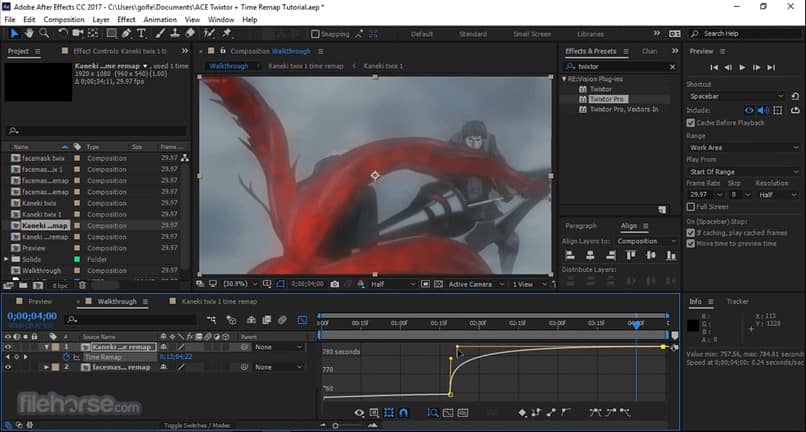Enable the Full Screen checkbox
806x432 pixels.
(691, 206)
